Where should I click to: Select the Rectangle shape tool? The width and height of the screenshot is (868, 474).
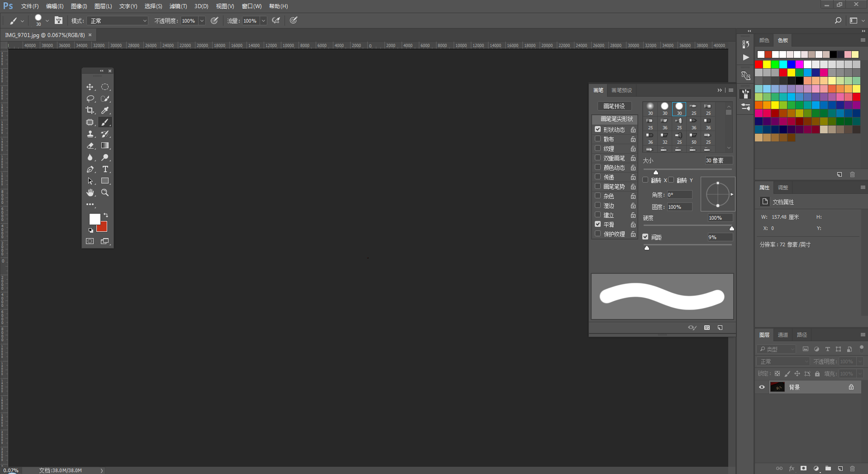coord(105,181)
